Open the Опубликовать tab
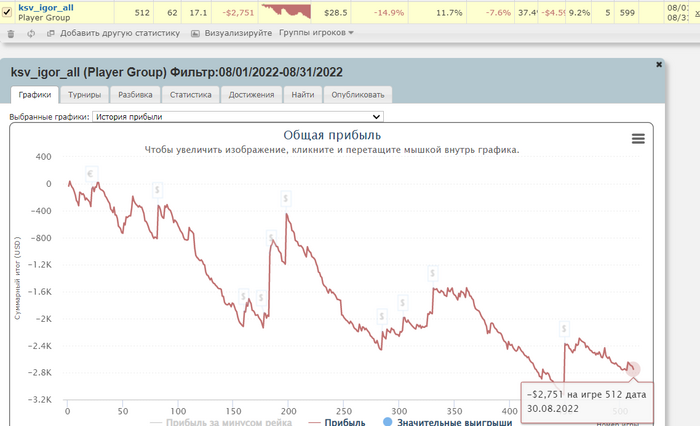Image resolution: width=700 pixels, height=426 pixels. click(358, 95)
